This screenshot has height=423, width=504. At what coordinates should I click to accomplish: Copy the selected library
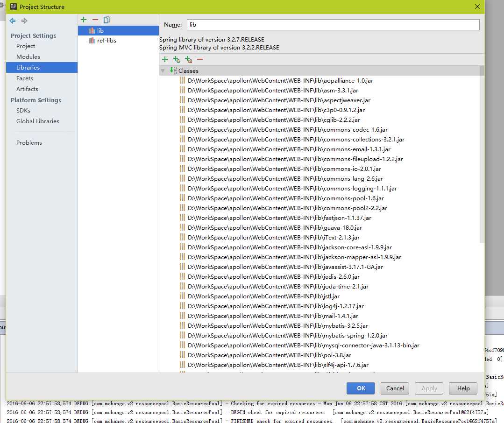106,20
